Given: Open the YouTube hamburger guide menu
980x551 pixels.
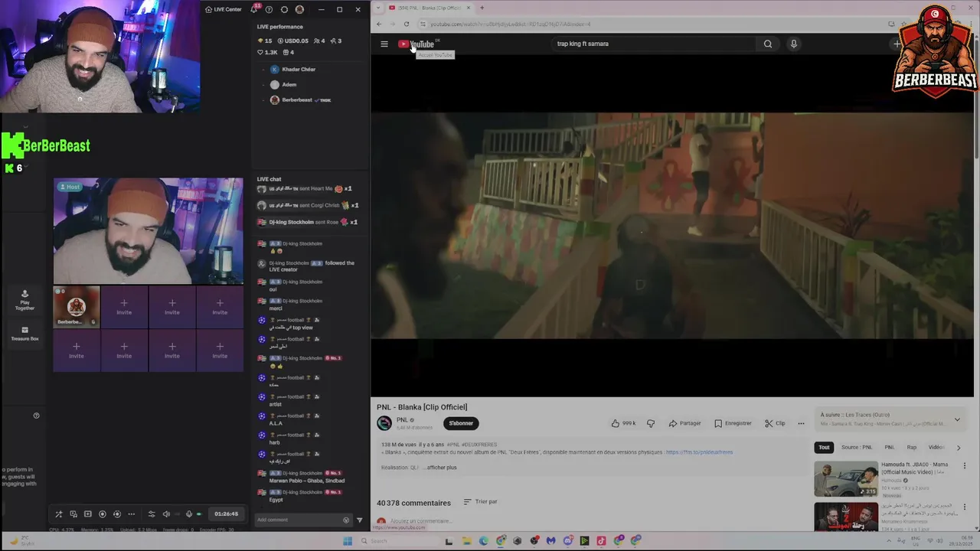Looking at the screenshot, I should pyautogui.click(x=384, y=44).
